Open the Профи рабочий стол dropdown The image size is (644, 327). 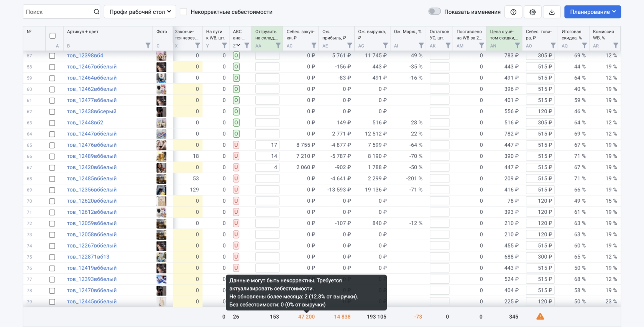(140, 12)
